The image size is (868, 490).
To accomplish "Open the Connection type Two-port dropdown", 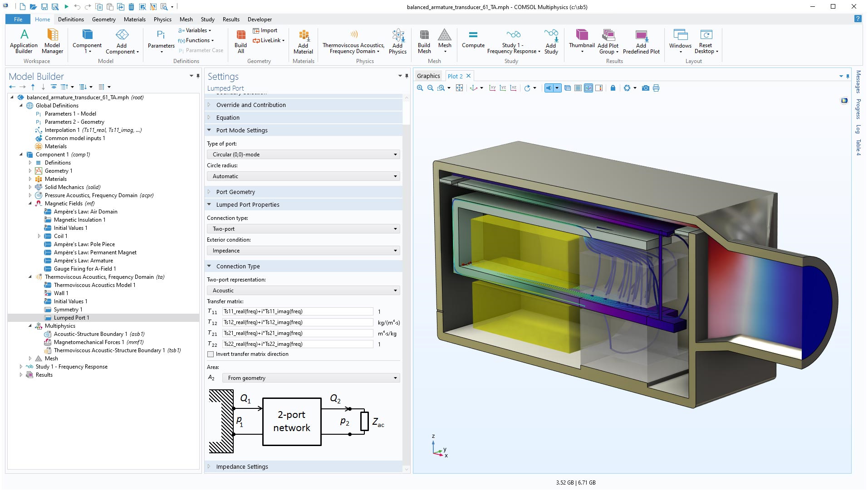I will 303,229.
